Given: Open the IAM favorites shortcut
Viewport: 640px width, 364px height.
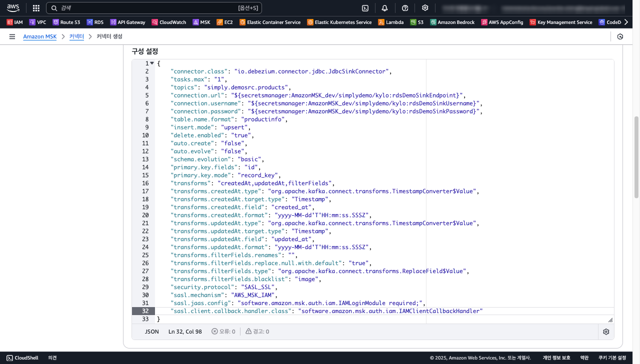Looking at the screenshot, I should 15,22.
